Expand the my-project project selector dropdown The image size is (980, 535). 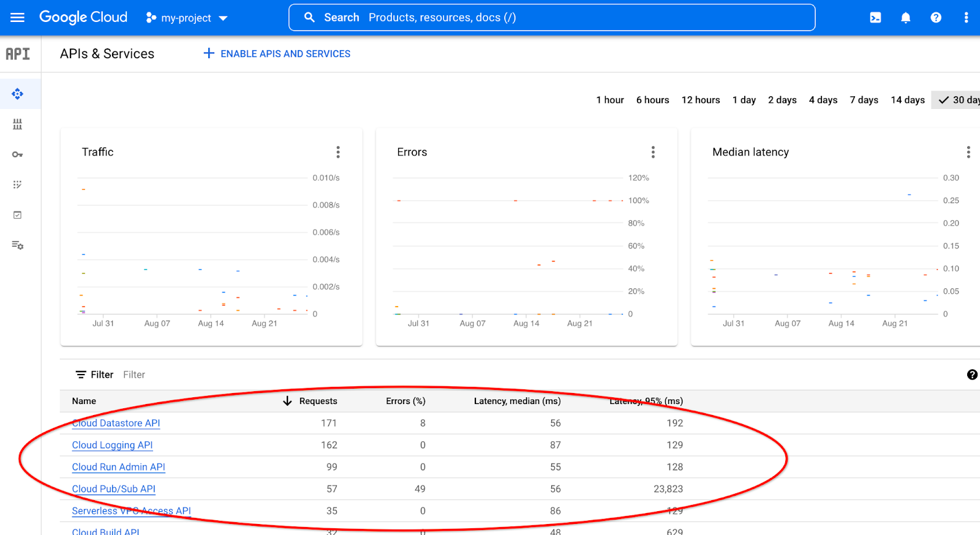187,18
